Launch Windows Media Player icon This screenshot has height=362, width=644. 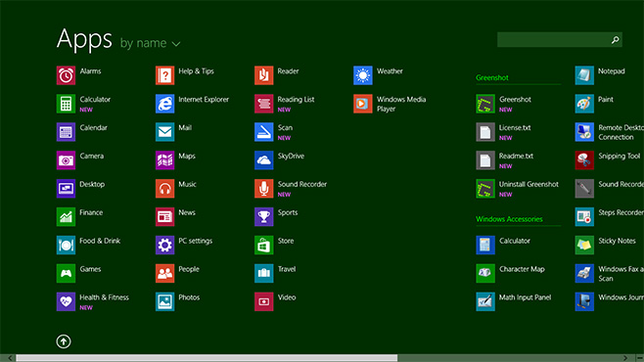(363, 104)
